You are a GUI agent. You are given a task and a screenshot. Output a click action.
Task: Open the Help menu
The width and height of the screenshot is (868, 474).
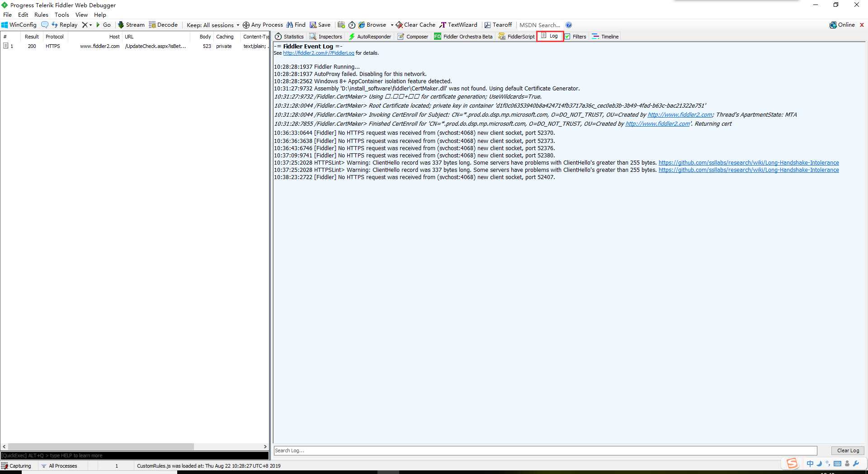[100, 14]
